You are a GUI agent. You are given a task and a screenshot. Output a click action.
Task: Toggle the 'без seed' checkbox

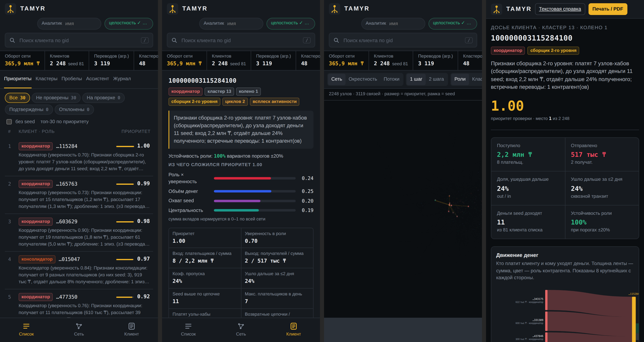pyautogui.click(x=9, y=122)
